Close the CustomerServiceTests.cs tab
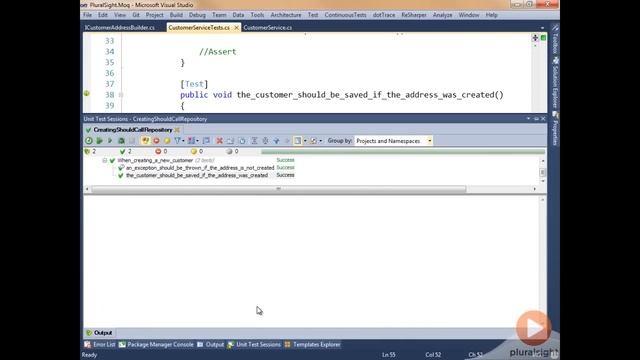 pyautogui.click(x=236, y=28)
